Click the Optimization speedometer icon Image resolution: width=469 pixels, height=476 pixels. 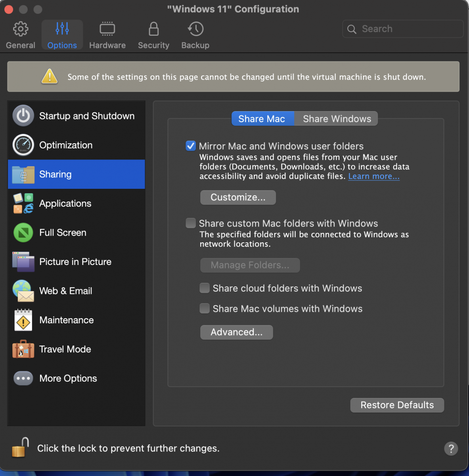23,145
